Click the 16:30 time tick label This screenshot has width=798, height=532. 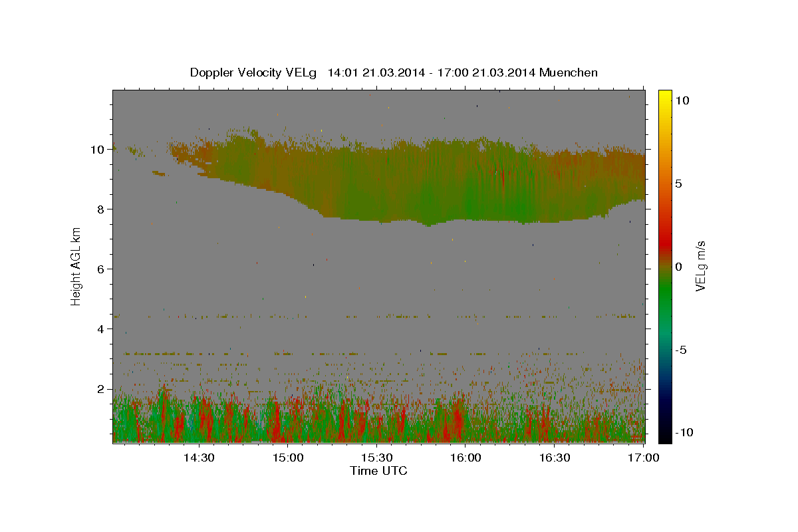point(555,458)
